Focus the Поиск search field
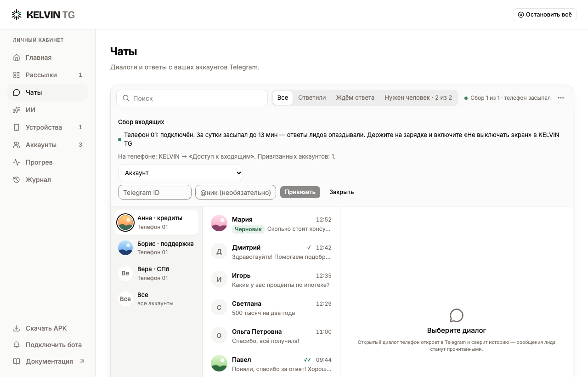Screen dimensions: 588x377 point(192,98)
